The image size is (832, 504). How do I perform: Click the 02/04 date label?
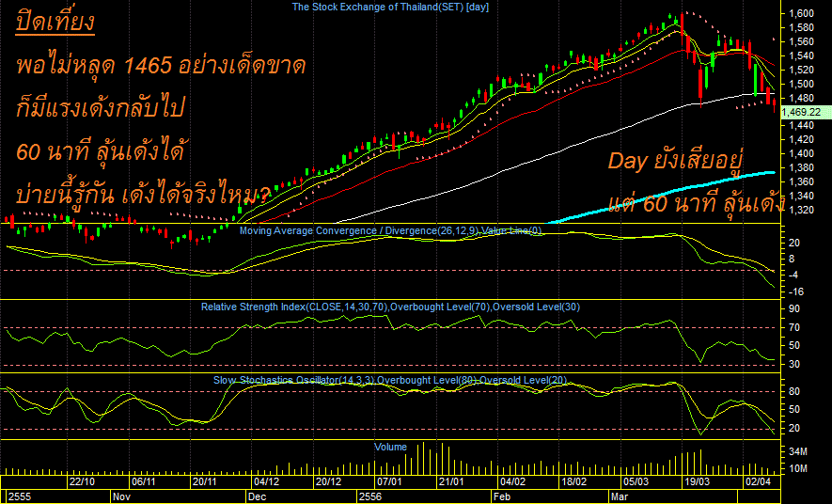758,481
